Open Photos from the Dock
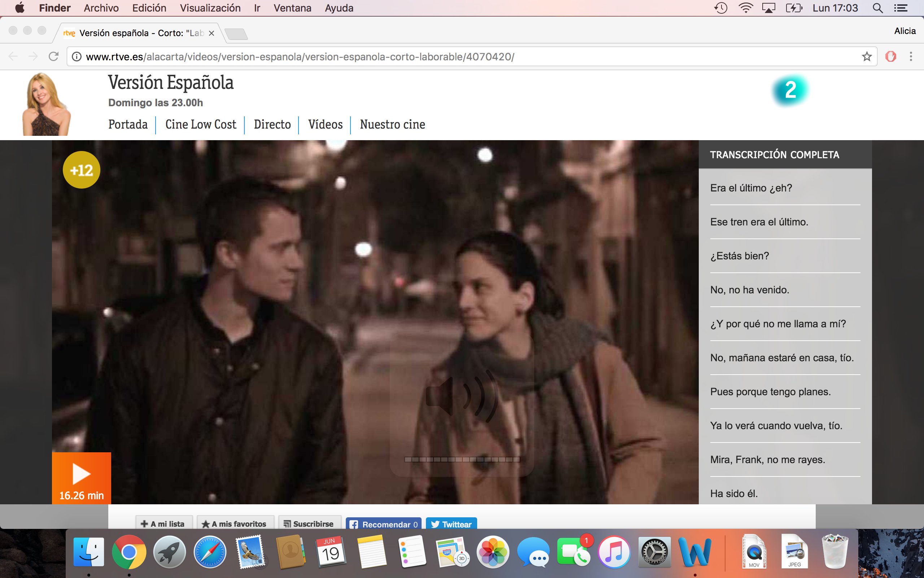The height and width of the screenshot is (578, 924). coord(493,552)
